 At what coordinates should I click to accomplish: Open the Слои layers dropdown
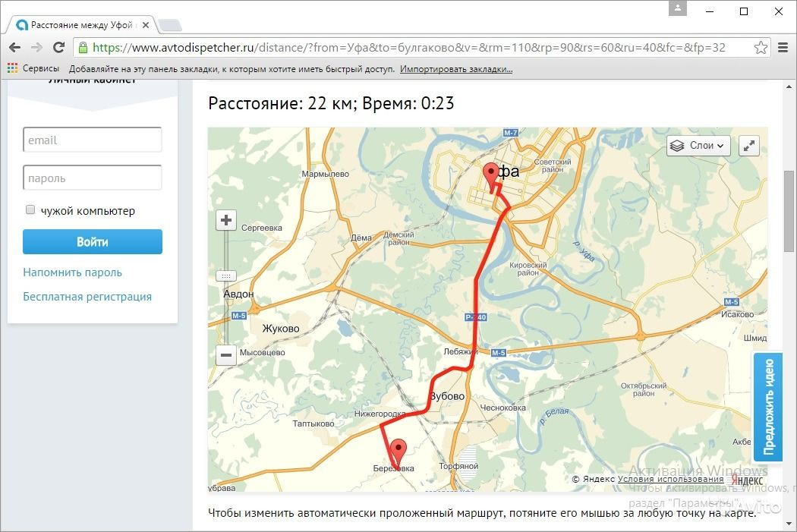pyautogui.click(x=698, y=146)
